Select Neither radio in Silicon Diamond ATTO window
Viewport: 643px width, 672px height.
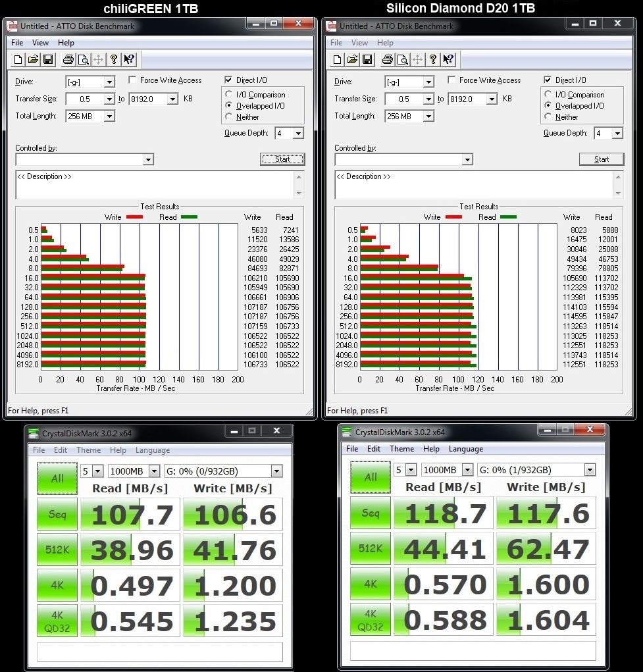[x=548, y=116]
